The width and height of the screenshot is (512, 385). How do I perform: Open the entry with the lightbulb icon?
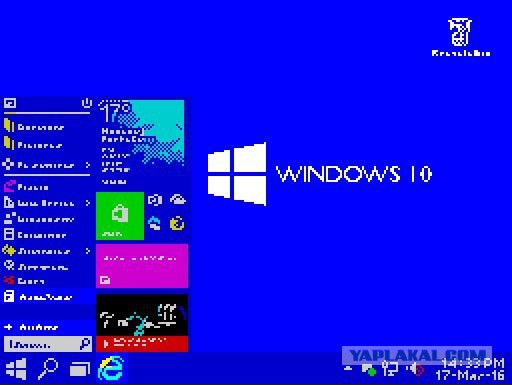pos(35,266)
